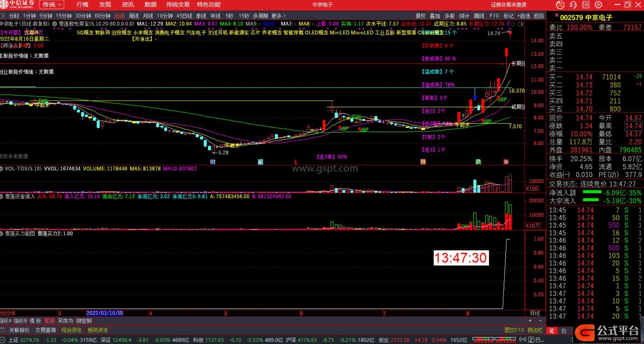Zoom out chart with minus button

point(540,321)
